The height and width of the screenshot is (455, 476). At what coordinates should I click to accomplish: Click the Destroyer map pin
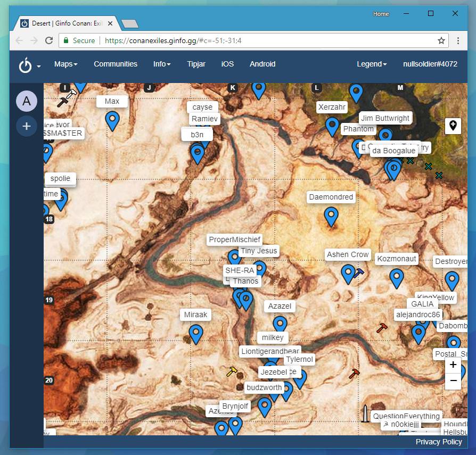point(452,281)
